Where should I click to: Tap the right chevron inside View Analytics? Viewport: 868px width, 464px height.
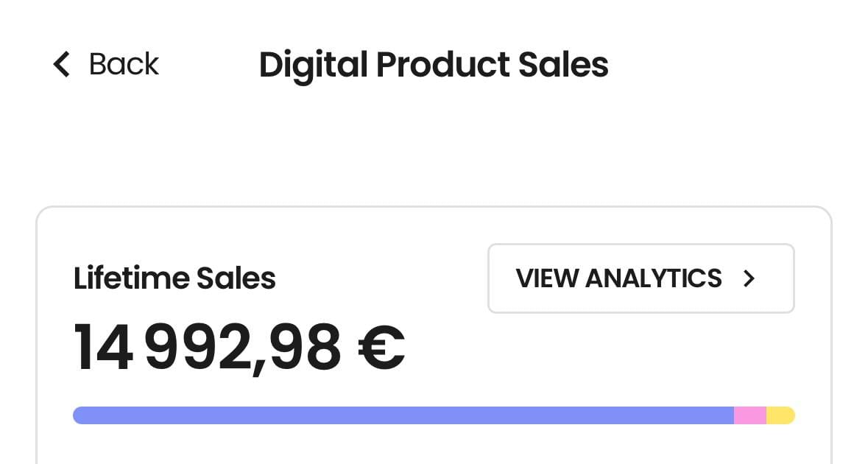[x=749, y=278]
